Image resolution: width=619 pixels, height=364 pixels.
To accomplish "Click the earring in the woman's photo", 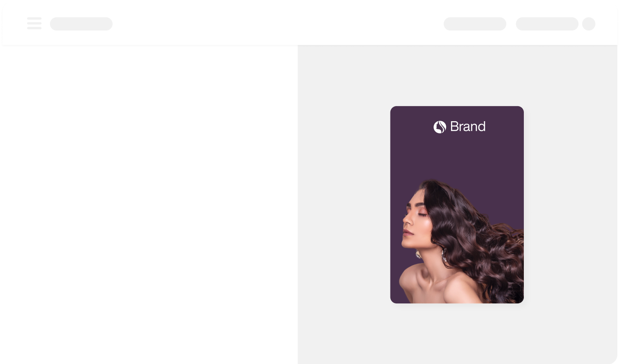I will pyautogui.click(x=418, y=255).
